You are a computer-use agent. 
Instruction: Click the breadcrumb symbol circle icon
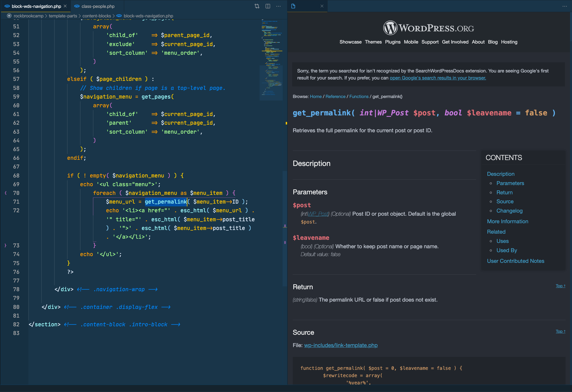(x=9, y=16)
